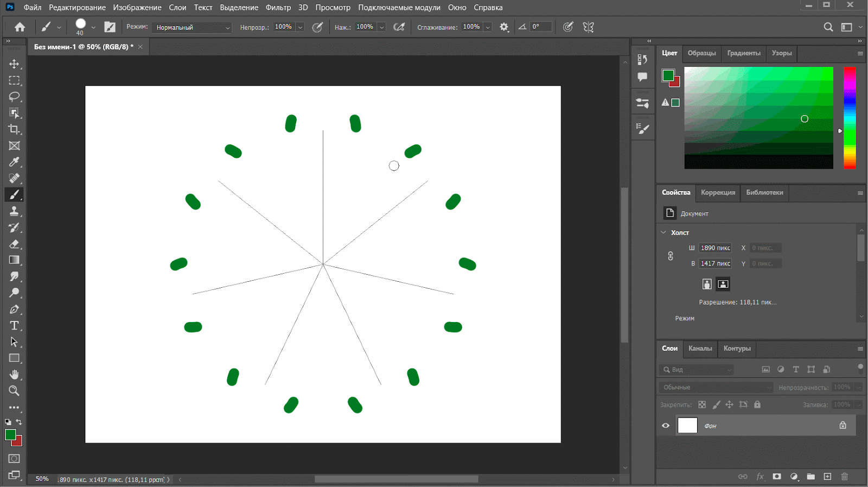Select the History Brush tool

(x=14, y=227)
